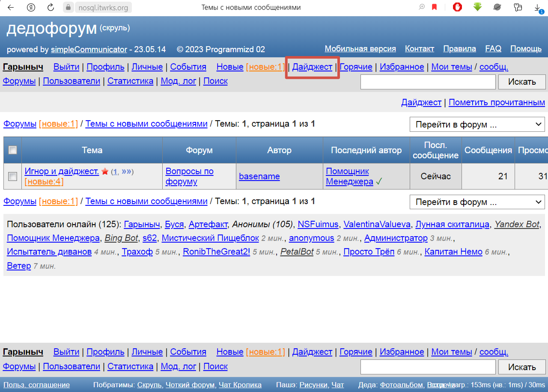Image resolution: width=548 pixels, height=392 pixels.
Task: Open 'Мобильная версия' header link
Action: point(360,48)
